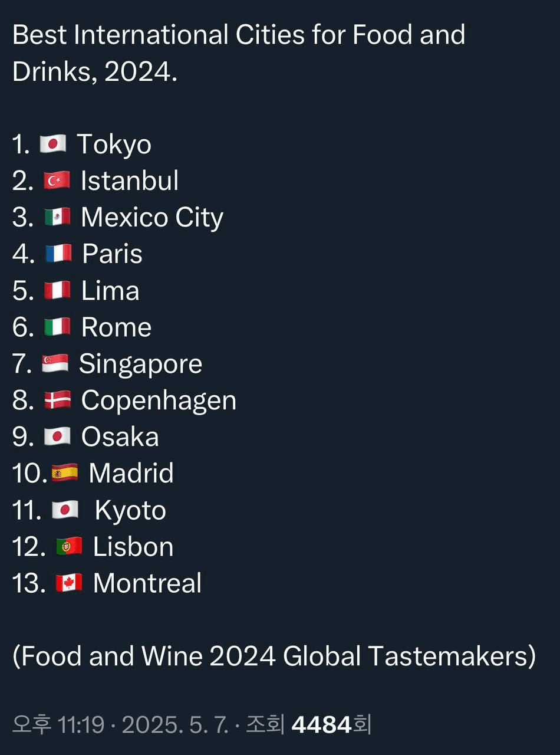Click the Spain flag emoji beside Madrid

tap(65, 474)
